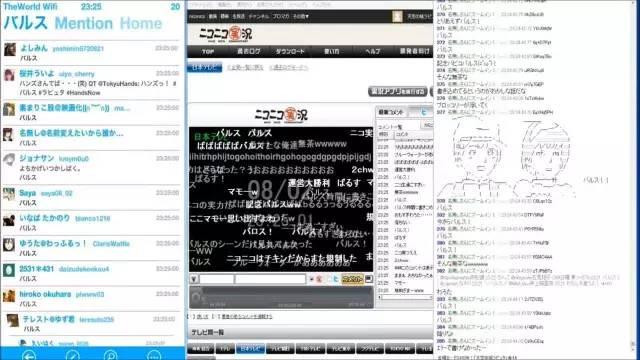Focus the long comment text input field
The height and width of the screenshot is (360, 640).
coord(270,279)
